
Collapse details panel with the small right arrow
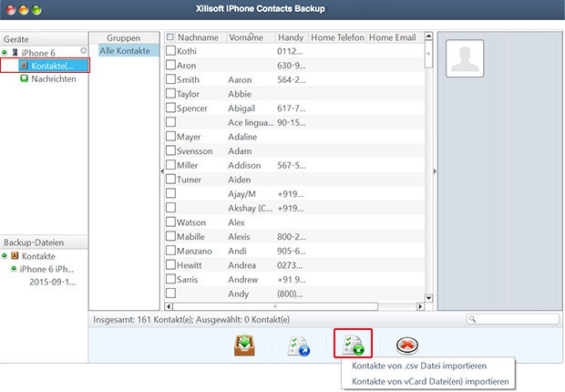pos(435,171)
